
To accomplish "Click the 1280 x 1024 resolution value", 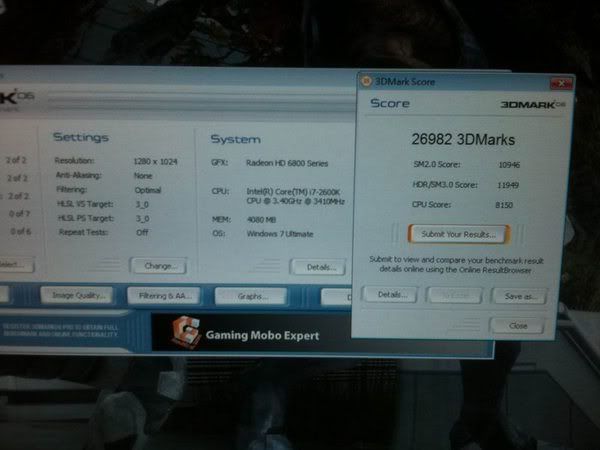I will (155, 161).
